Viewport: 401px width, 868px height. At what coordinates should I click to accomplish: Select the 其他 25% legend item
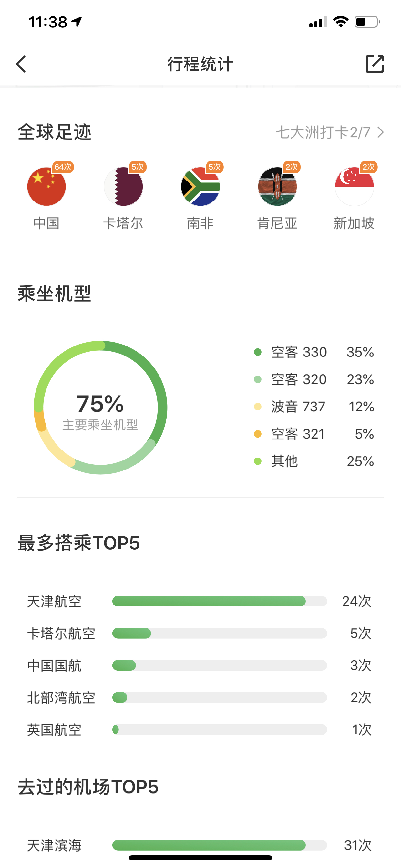coord(314,461)
